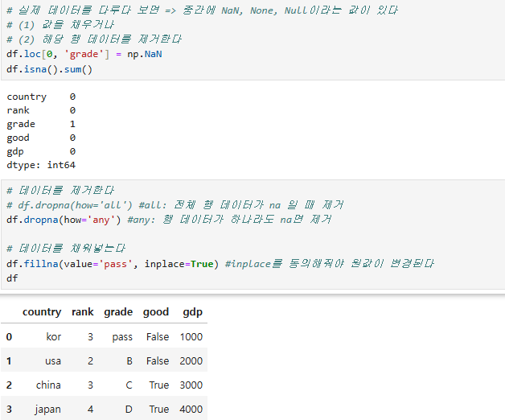Image resolution: width=505 pixels, height=420 pixels.
Task: Click the 'good 0' line in isna output
Action: click(41, 138)
